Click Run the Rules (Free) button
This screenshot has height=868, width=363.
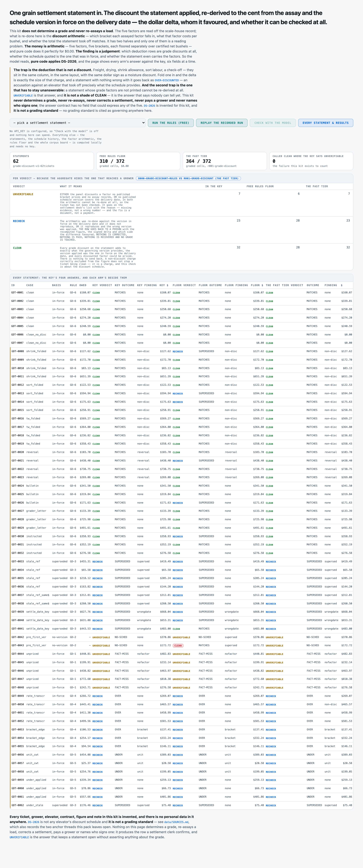tap(170, 123)
